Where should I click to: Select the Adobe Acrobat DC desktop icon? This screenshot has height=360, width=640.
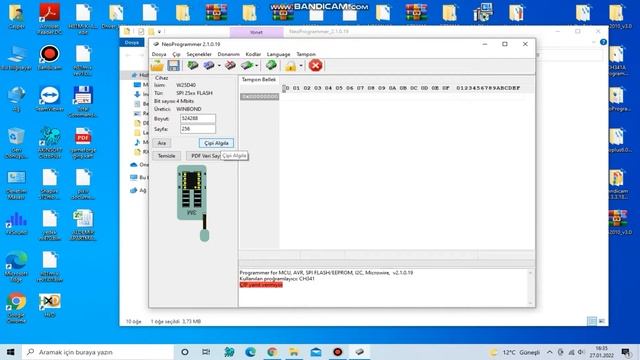(x=49, y=18)
